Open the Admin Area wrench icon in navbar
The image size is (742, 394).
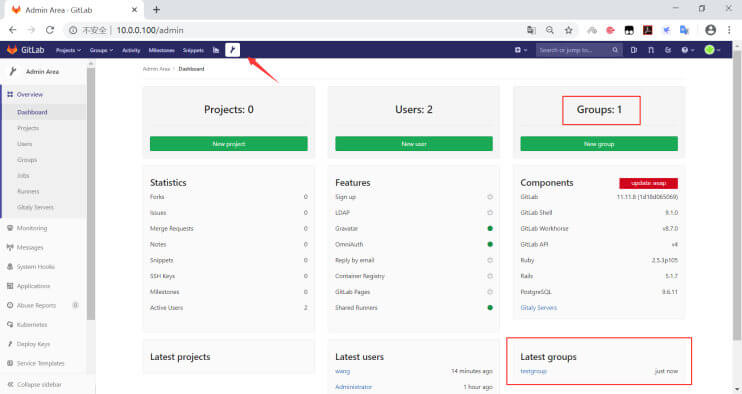[x=232, y=50]
